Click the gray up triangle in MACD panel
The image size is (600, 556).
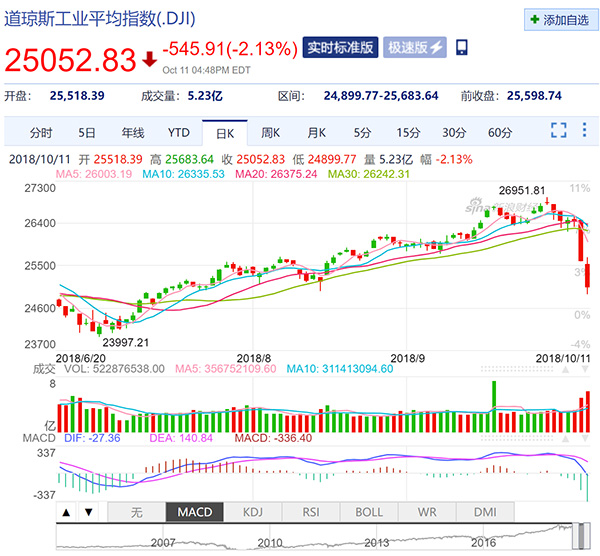tap(565, 439)
